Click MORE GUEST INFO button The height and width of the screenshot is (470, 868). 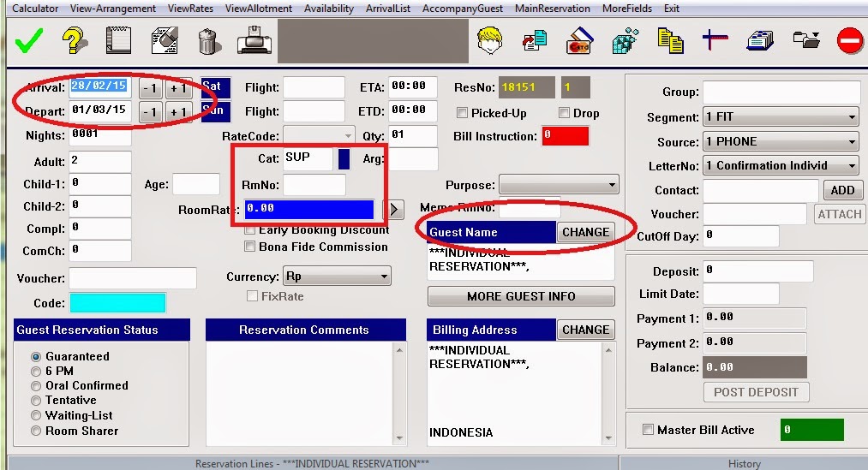pyautogui.click(x=521, y=296)
